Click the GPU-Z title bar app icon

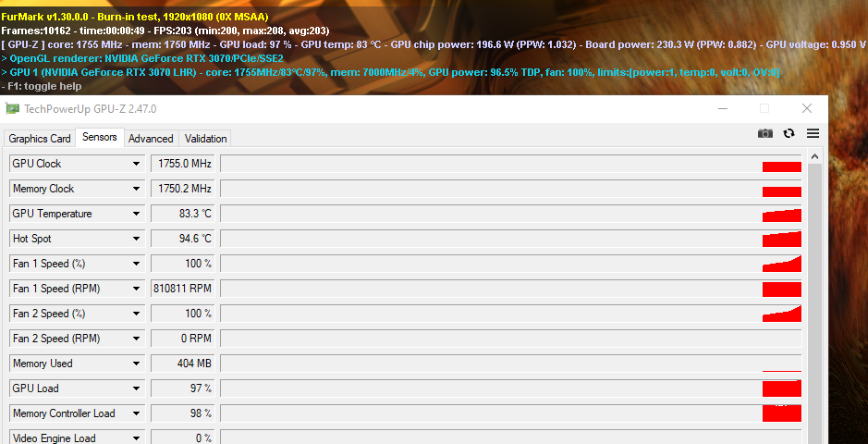click(12, 109)
